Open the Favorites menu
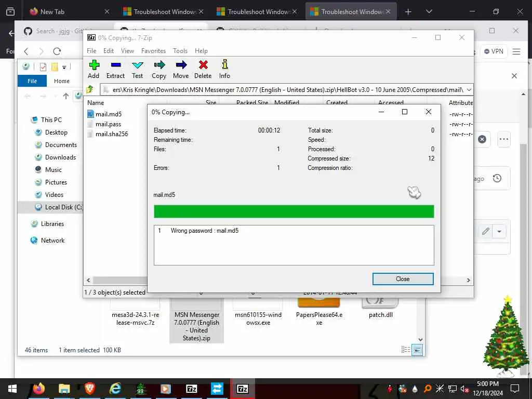The height and width of the screenshot is (399, 532). coord(153,51)
